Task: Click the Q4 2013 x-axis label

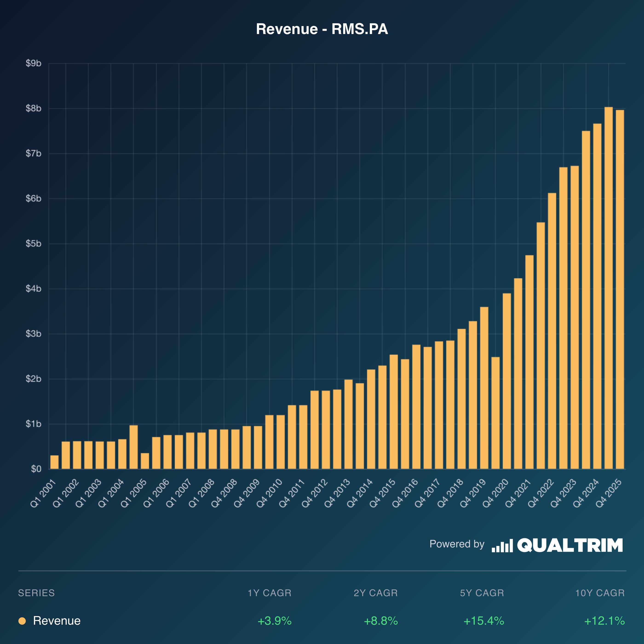Action: (337, 493)
